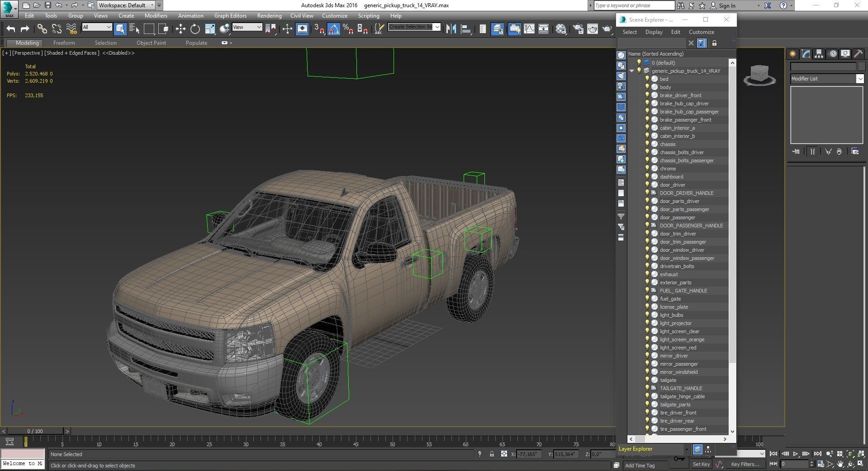Open the Create command panel tab
This screenshot has width=868, height=471.
tap(793, 54)
